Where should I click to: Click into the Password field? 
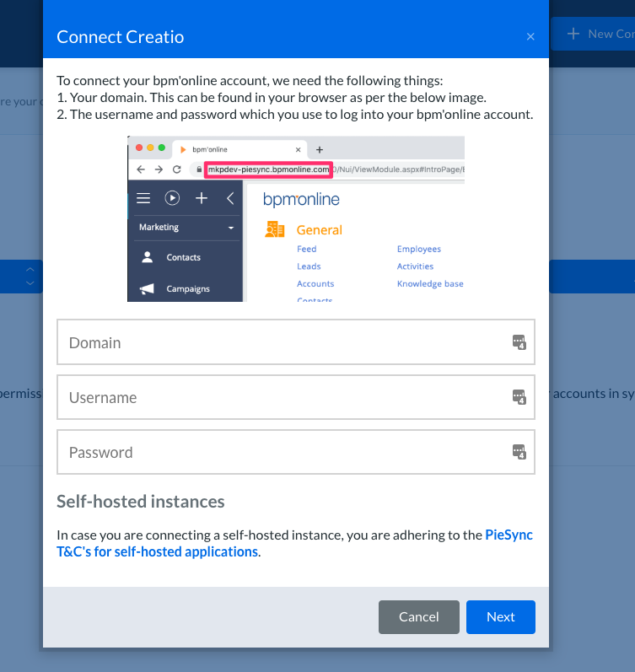(x=296, y=452)
